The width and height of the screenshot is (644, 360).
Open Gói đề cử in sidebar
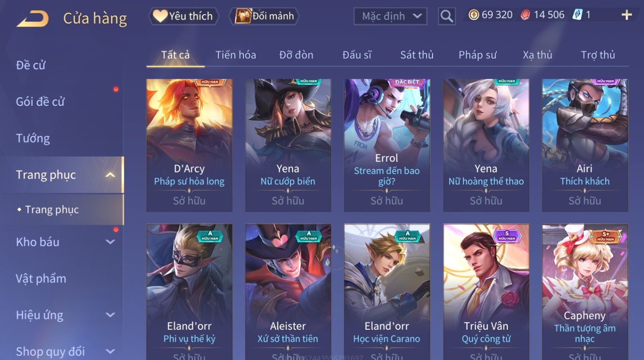point(40,102)
